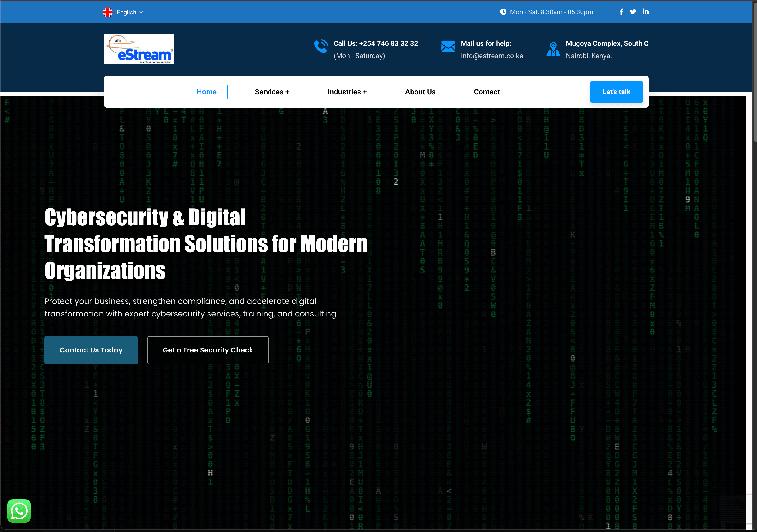Go to the Home menu item
Image resolution: width=757 pixels, height=532 pixels.
point(206,92)
